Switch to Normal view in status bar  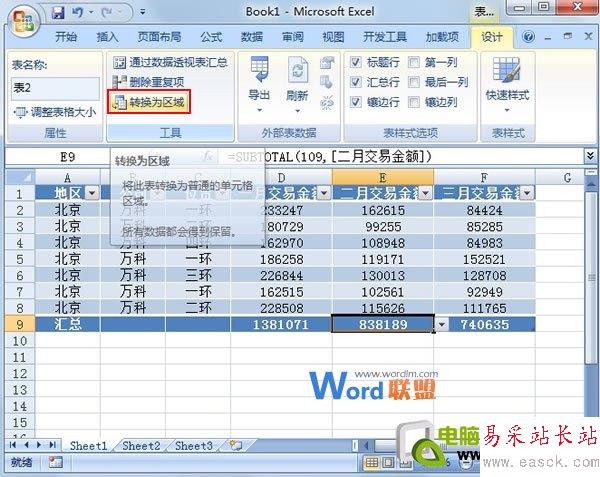pos(372,463)
